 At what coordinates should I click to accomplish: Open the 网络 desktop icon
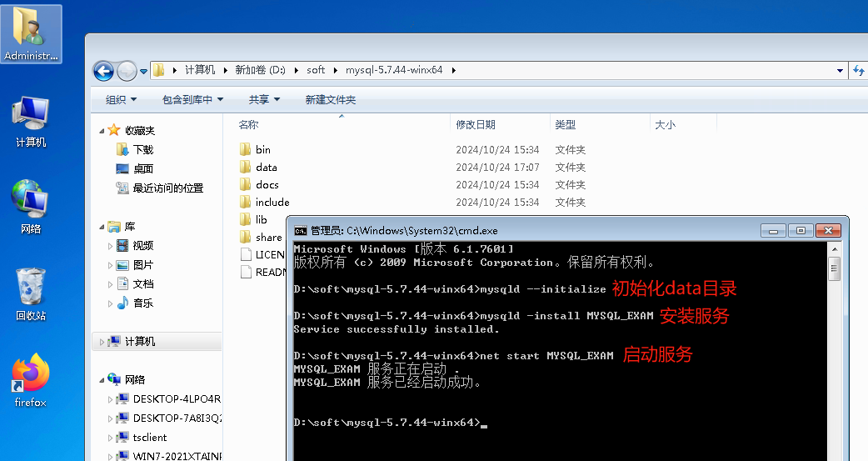31,207
